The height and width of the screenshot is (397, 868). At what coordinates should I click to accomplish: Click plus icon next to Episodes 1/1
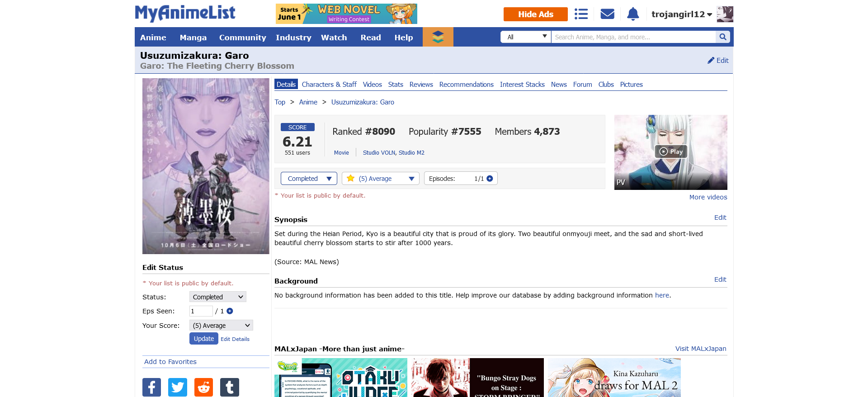pyautogui.click(x=490, y=179)
